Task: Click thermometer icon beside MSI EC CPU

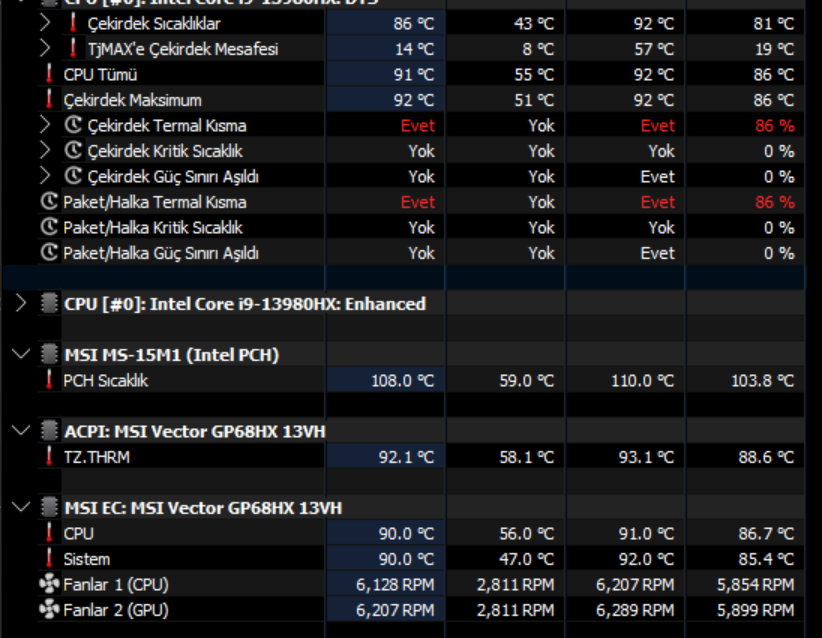Action: click(x=49, y=533)
